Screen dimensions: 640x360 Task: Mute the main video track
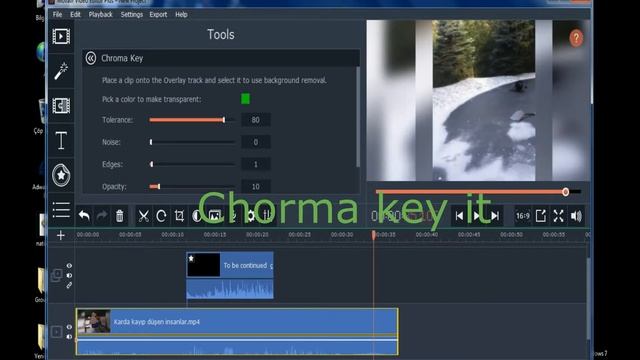click(69, 337)
